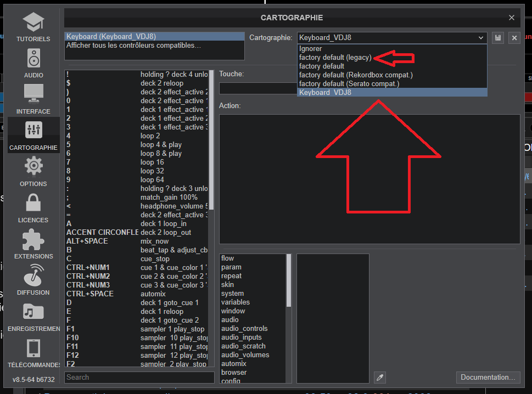Select the ALT+SPACE mix_now mapping
The height and width of the screenshot is (394, 532).
[x=137, y=241]
